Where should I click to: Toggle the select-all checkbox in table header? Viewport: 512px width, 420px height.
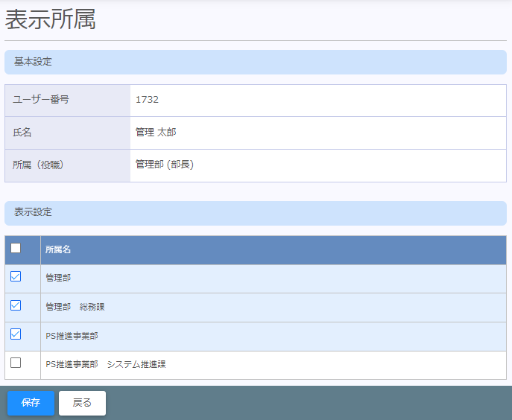pyautogui.click(x=16, y=249)
